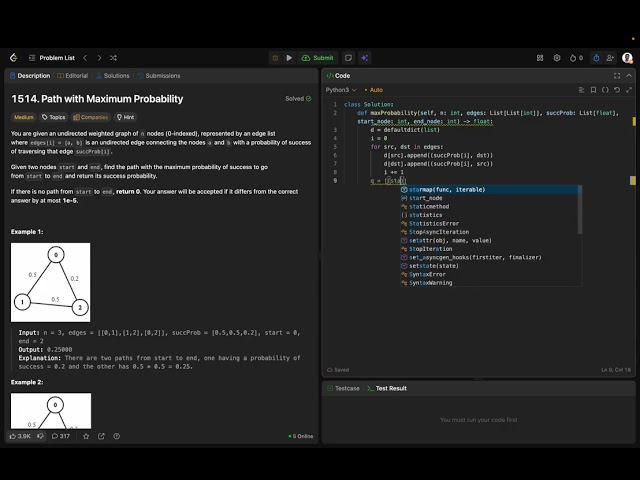
Task: Click the Solved status indicator
Action: click(x=298, y=98)
